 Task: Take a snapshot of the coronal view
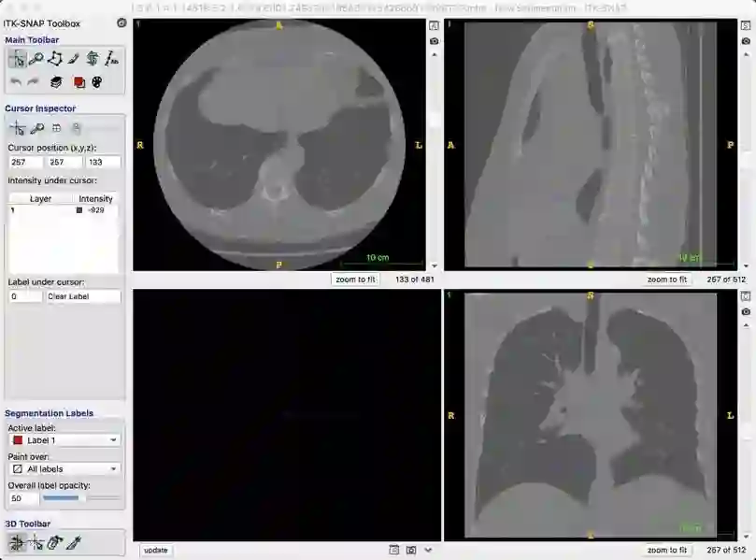[x=746, y=312]
